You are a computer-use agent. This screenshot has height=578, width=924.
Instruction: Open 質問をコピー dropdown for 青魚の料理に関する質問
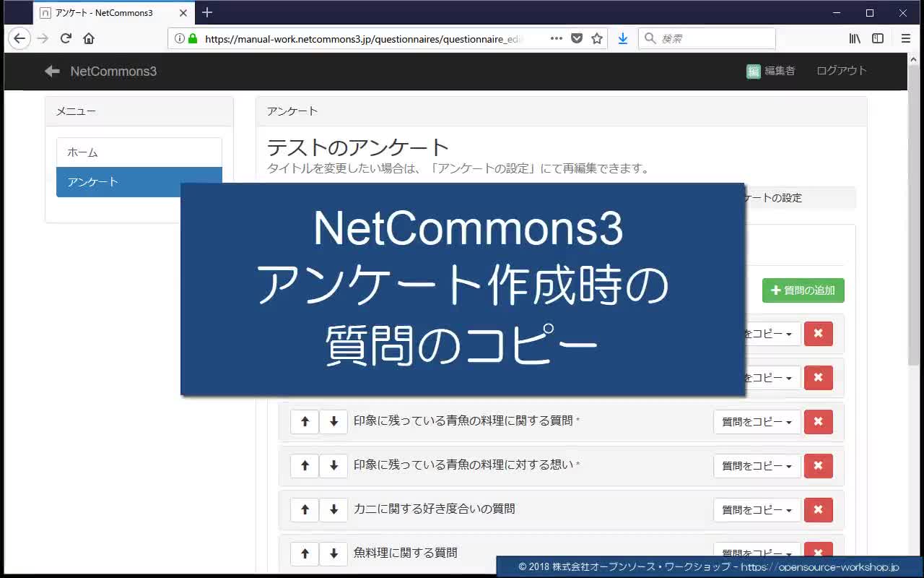pyautogui.click(x=757, y=422)
